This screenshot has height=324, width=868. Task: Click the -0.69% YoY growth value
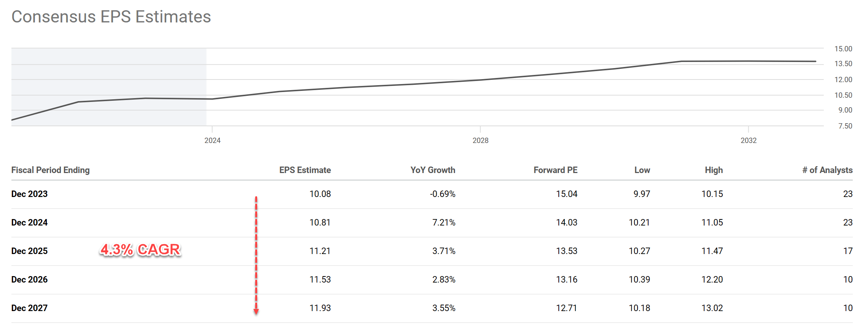442,194
